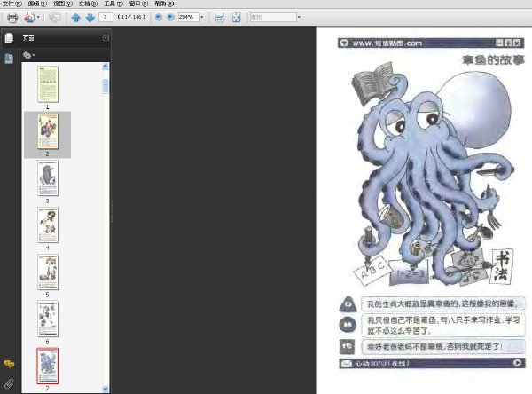This screenshot has height=394, width=532.
Task: Click the find search text box
Action: pyautogui.click(x=273, y=17)
